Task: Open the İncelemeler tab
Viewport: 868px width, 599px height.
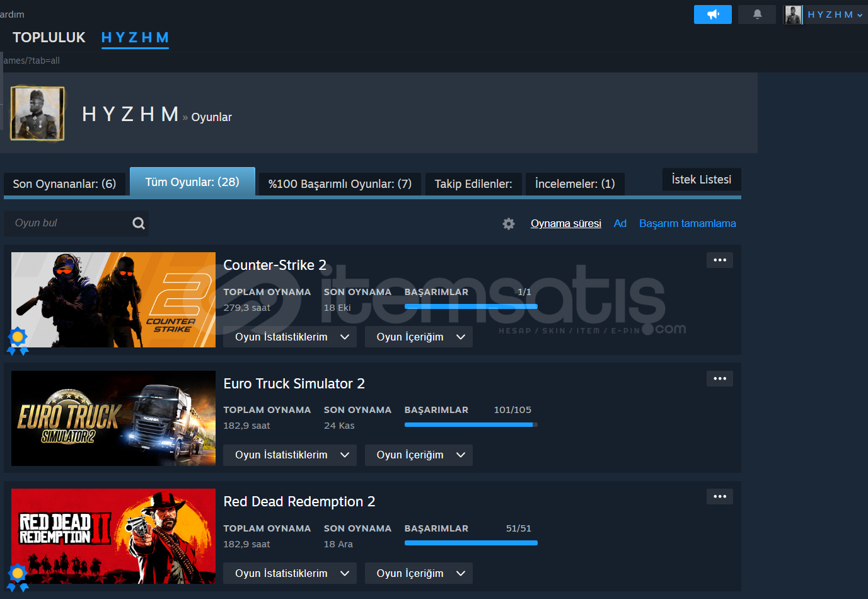Action: (x=575, y=184)
